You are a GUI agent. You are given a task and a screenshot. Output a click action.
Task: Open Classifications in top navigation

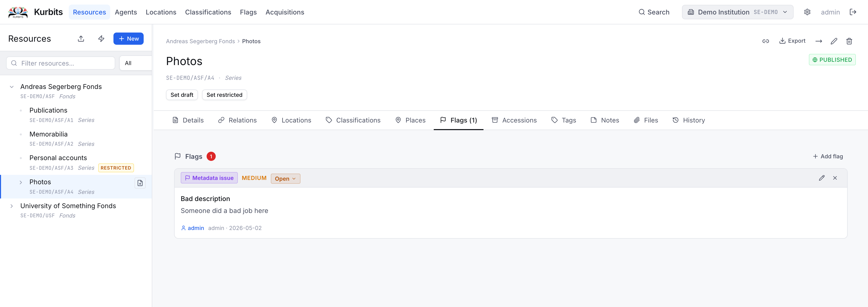[x=208, y=12]
